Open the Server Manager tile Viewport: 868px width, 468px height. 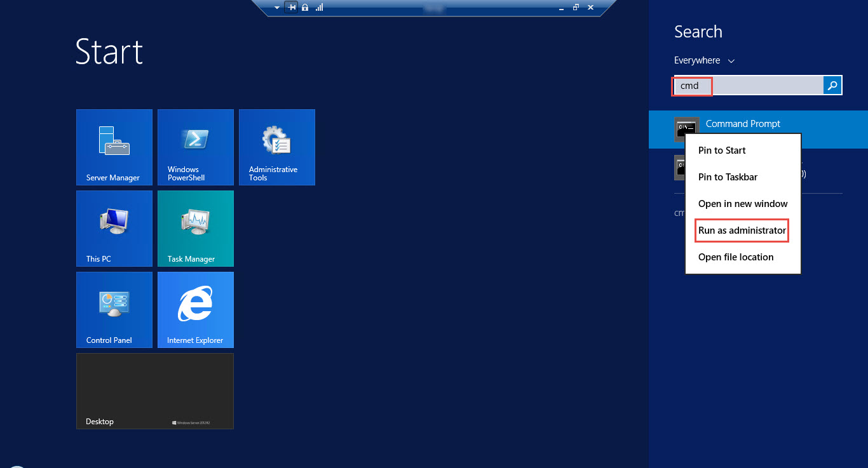point(114,147)
